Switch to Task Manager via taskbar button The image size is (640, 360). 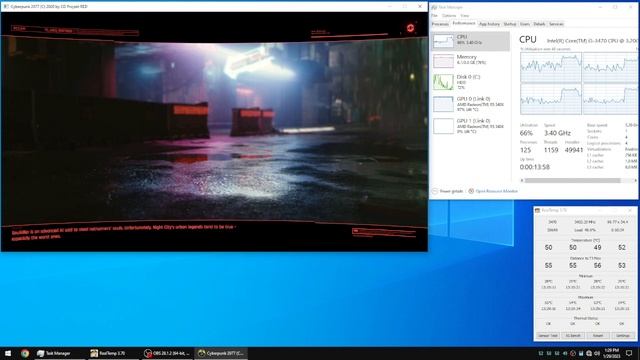[59, 353]
